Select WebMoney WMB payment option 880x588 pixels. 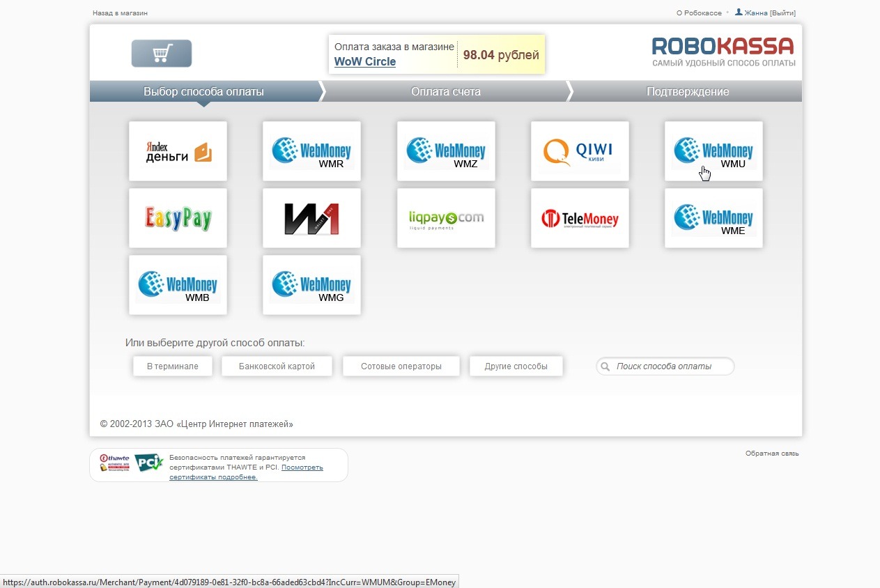(178, 285)
